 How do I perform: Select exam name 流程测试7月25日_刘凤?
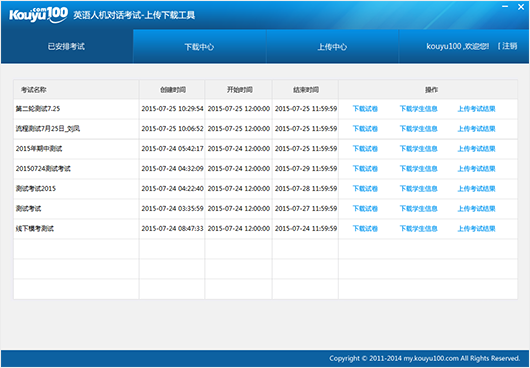(48, 129)
